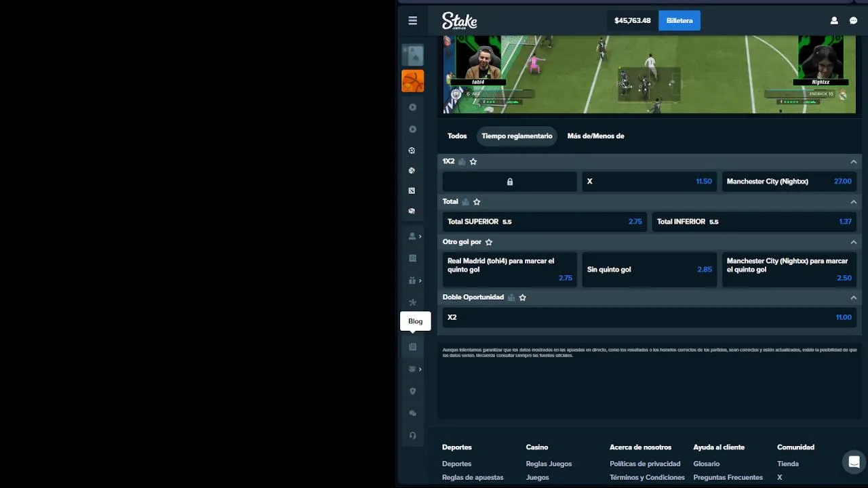Viewport: 868px width, 488px height.
Task: Favorite the Otro gol por star
Action: (489, 242)
